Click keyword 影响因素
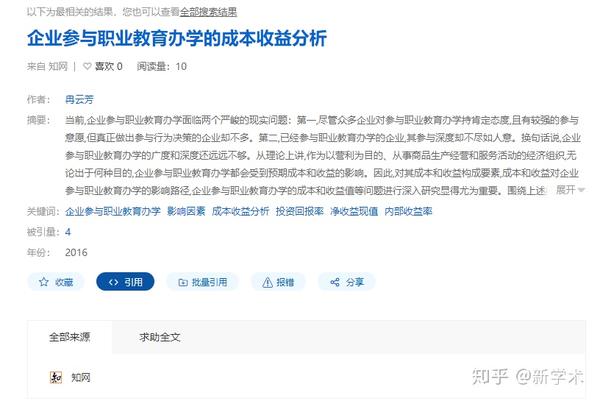Image resolution: width=600 pixels, height=401 pixels. click(x=186, y=211)
